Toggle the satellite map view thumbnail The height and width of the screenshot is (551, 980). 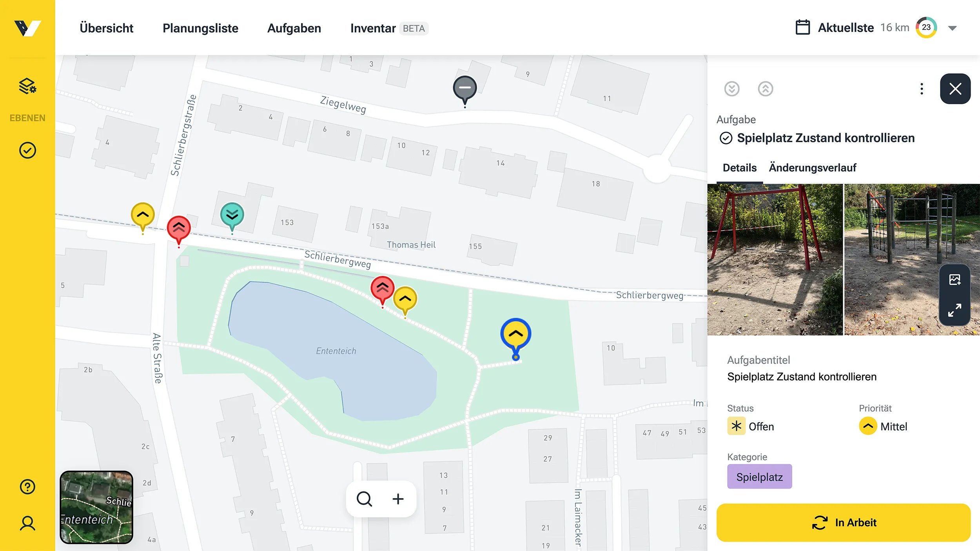tap(96, 507)
